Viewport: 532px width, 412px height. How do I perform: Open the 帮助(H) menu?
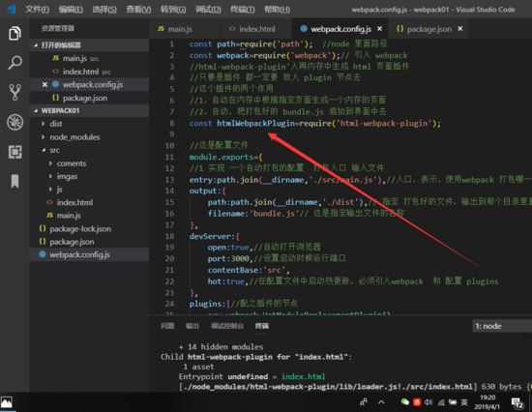pos(277,9)
